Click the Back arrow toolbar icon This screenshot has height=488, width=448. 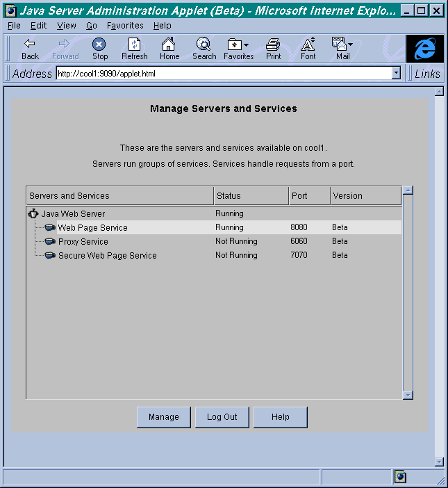pos(30,44)
